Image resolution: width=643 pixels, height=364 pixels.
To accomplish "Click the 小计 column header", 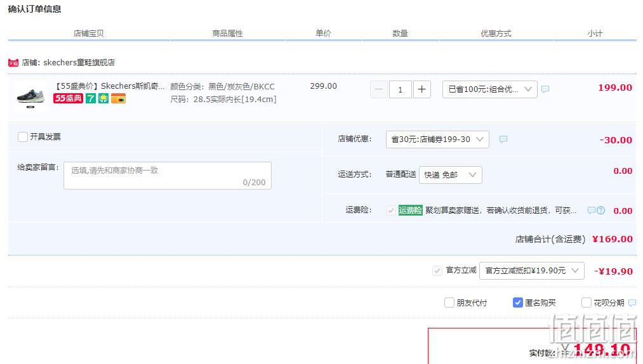I will click(x=595, y=34).
